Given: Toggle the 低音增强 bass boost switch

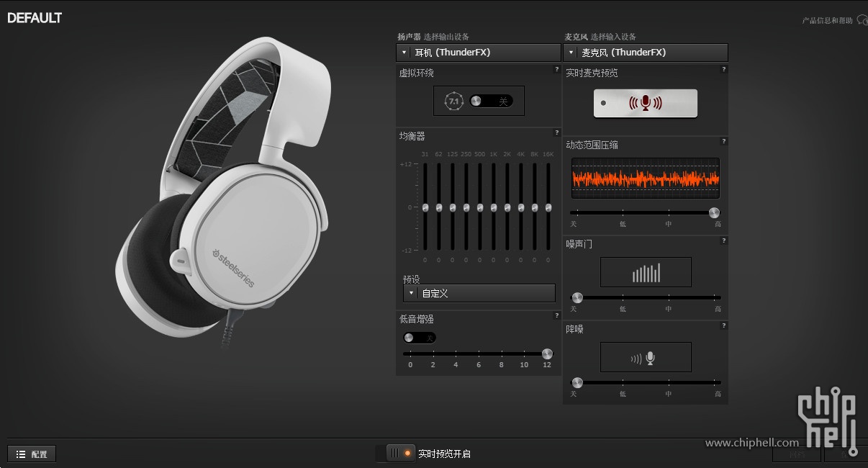Looking at the screenshot, I should [420, 338].
